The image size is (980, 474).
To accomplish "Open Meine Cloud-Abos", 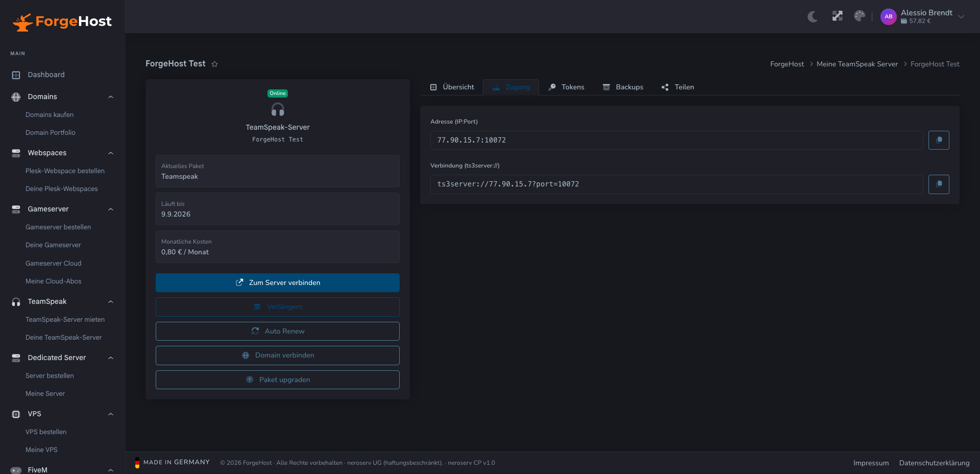I will coord(54,281).
